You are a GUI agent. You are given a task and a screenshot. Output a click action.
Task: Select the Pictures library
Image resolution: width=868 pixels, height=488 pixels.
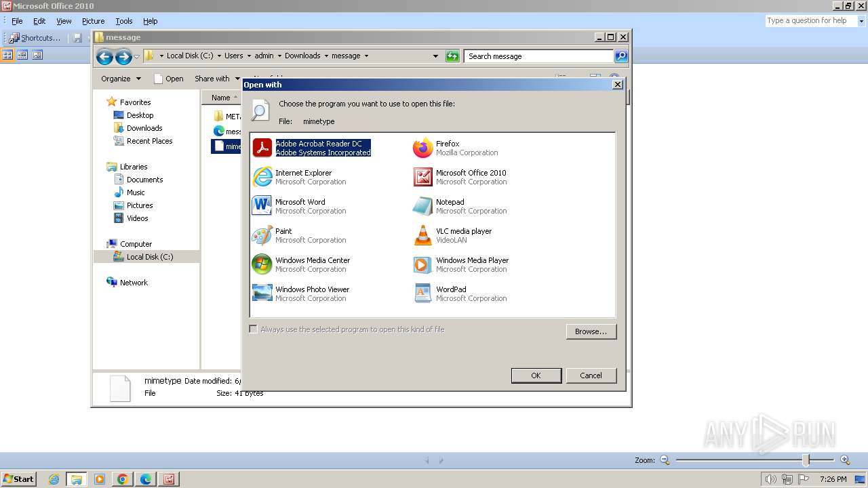pos(133,205)
